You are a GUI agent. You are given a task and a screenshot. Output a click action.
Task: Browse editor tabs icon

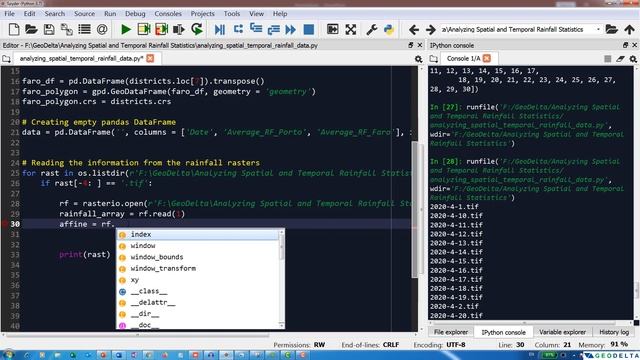6,59
